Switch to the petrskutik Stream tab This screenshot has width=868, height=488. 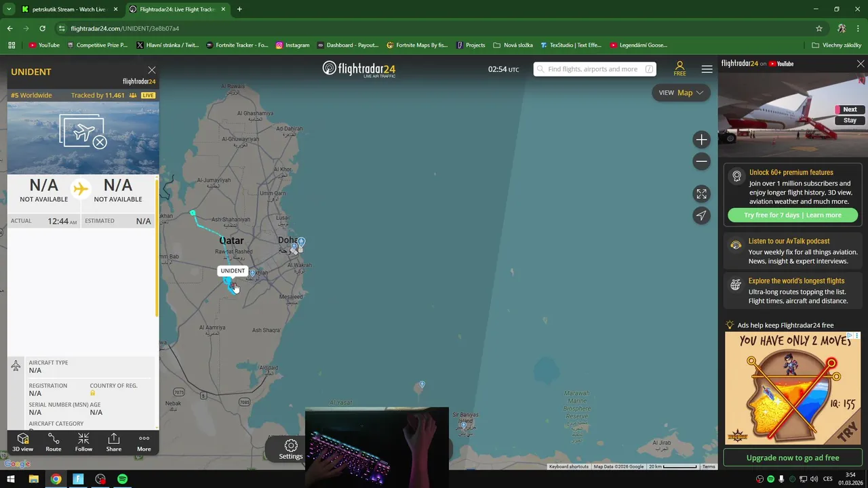68,9
